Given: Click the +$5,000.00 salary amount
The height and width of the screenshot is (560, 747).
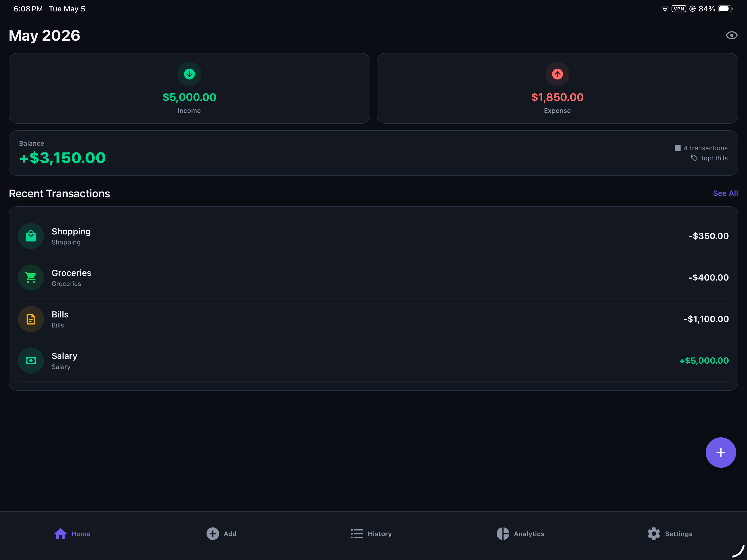Looking at the screenshot, I should (704, 361).
